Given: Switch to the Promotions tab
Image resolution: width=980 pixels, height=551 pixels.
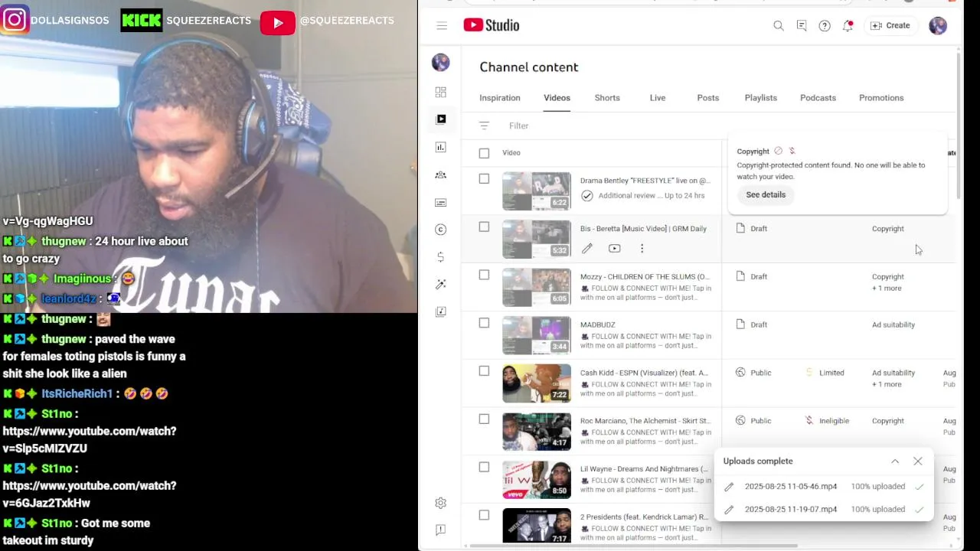Looking at the screenshot, I should (881, 98).
